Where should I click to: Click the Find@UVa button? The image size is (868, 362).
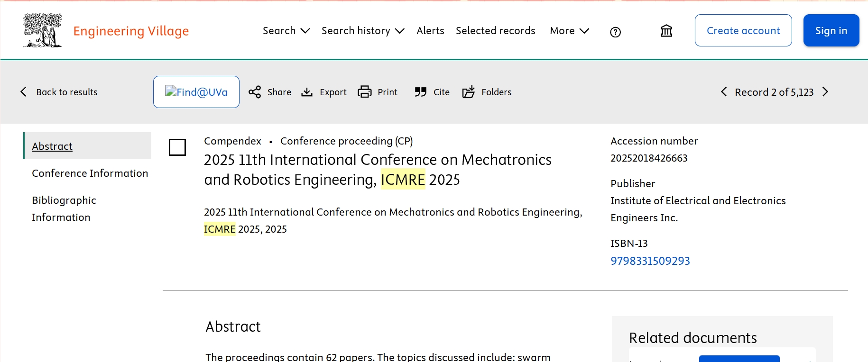tap(196, 92)
